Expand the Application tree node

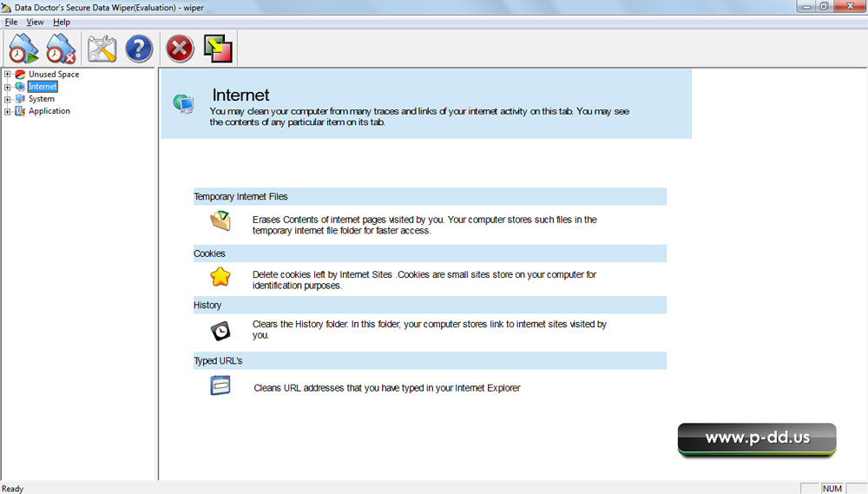tap(7, 111)
